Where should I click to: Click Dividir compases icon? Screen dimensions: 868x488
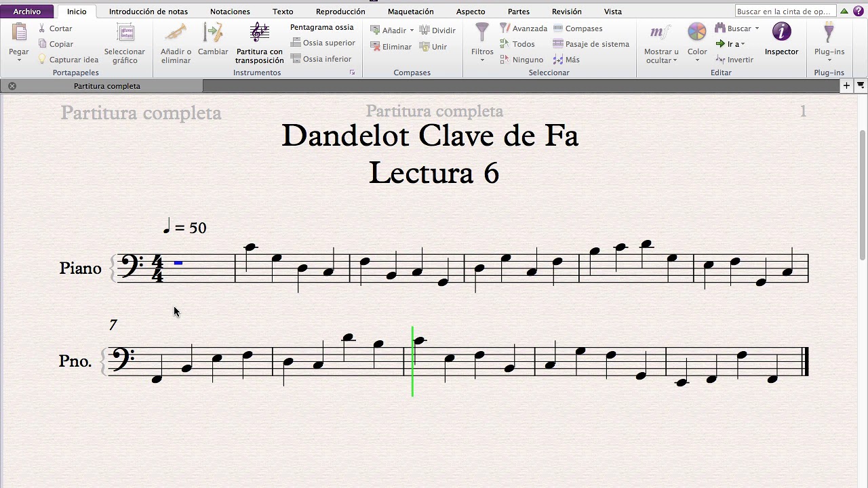(x=425, y=30)
